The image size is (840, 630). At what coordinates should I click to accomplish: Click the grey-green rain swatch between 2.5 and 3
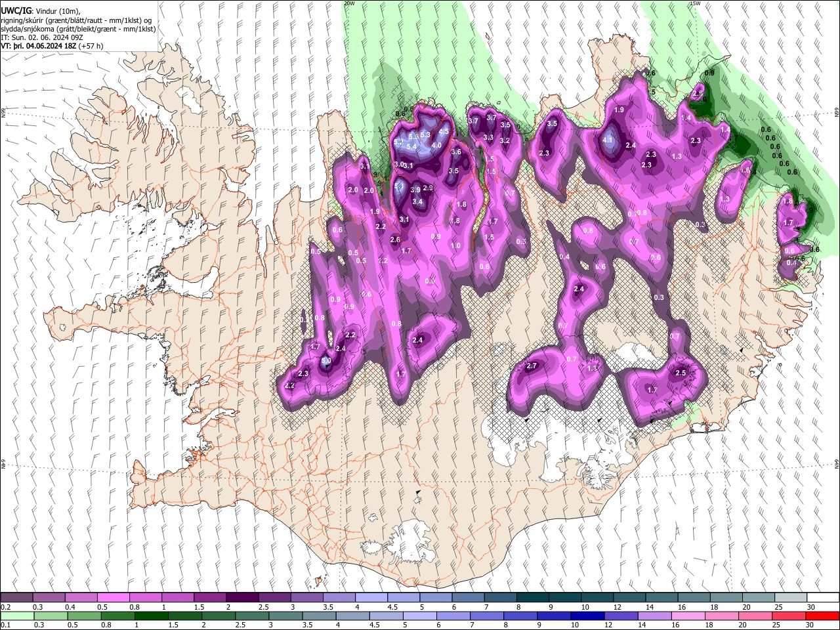[x=252, y=616]
